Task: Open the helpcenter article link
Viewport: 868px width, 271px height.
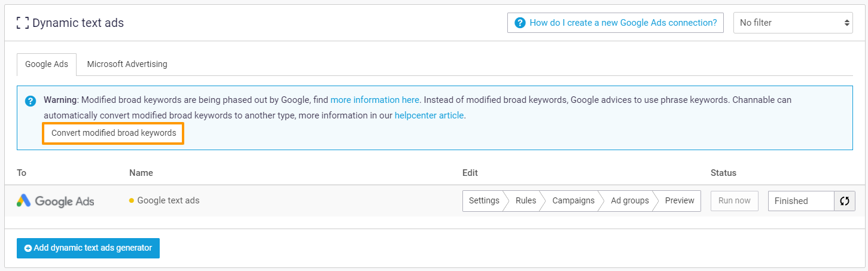Action: coord(429,115)
